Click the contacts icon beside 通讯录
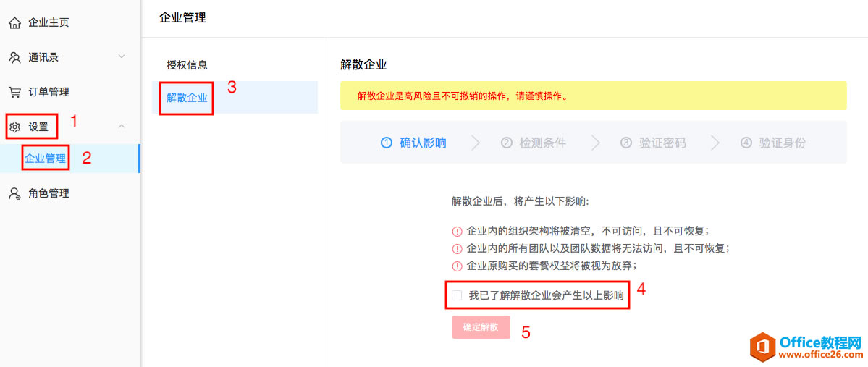Screen dimensions: 868x367 pos(14,57)
